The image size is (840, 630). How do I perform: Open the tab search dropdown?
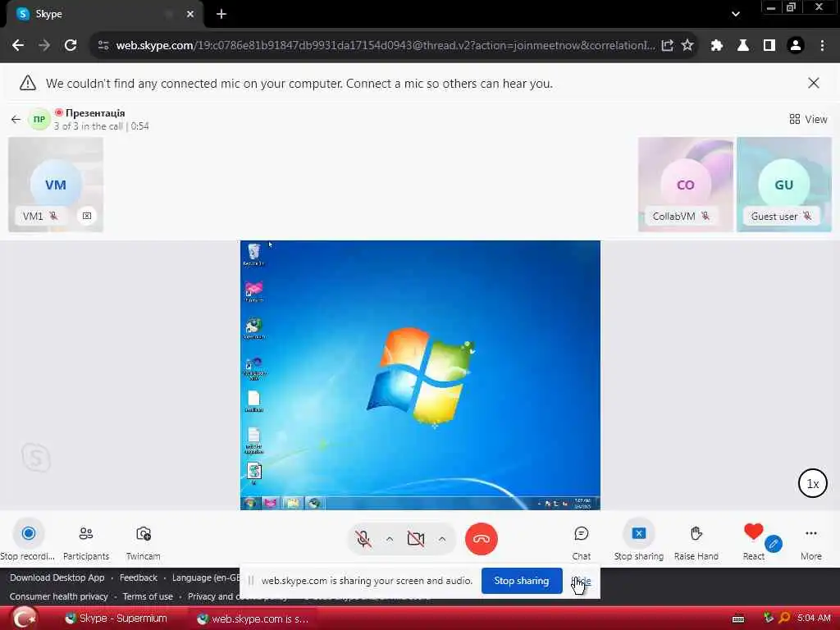(x=736, y=14)
